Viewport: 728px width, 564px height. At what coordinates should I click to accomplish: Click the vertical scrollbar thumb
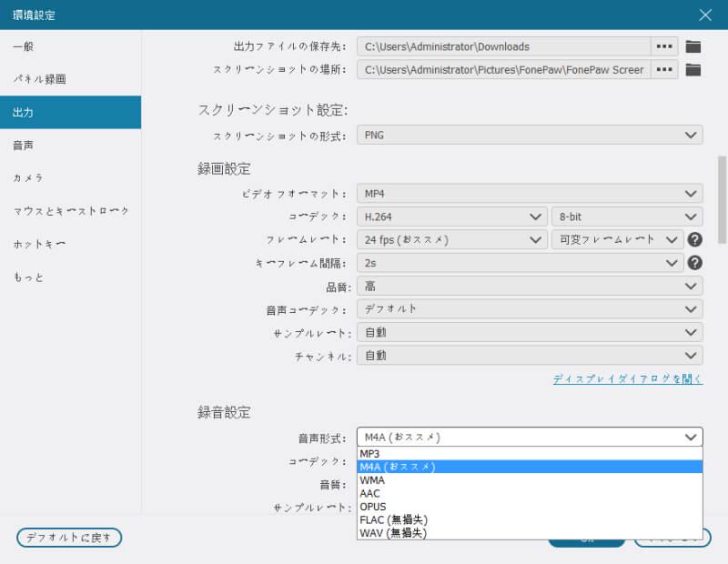pos(722,199)
